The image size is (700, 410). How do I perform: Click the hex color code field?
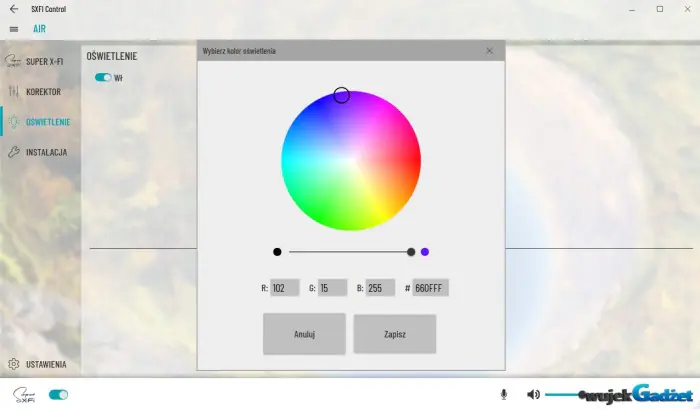(430, 288)
